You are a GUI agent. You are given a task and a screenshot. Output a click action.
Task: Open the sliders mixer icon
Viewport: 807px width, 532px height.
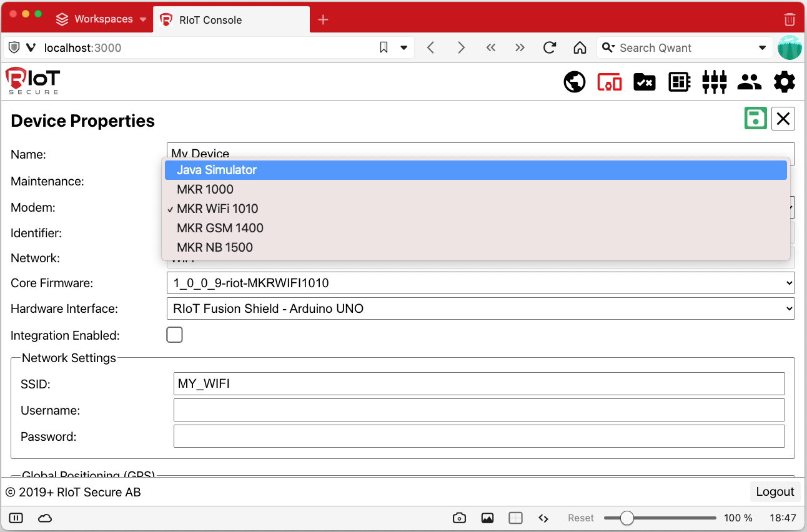714,82
